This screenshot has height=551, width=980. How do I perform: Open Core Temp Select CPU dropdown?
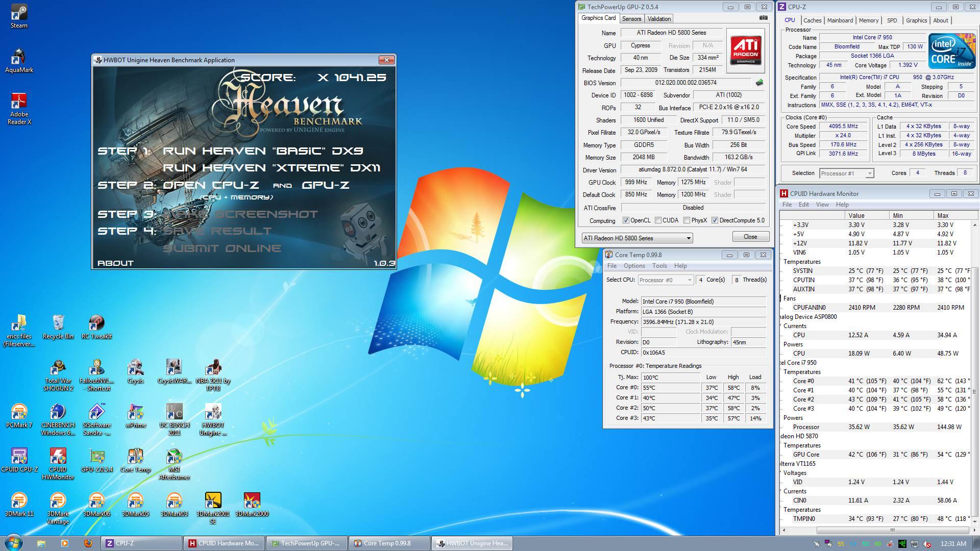coord(666,280)
